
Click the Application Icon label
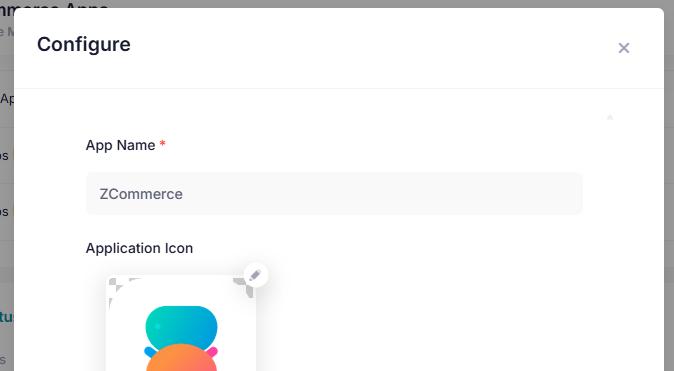tap(139, 248)
